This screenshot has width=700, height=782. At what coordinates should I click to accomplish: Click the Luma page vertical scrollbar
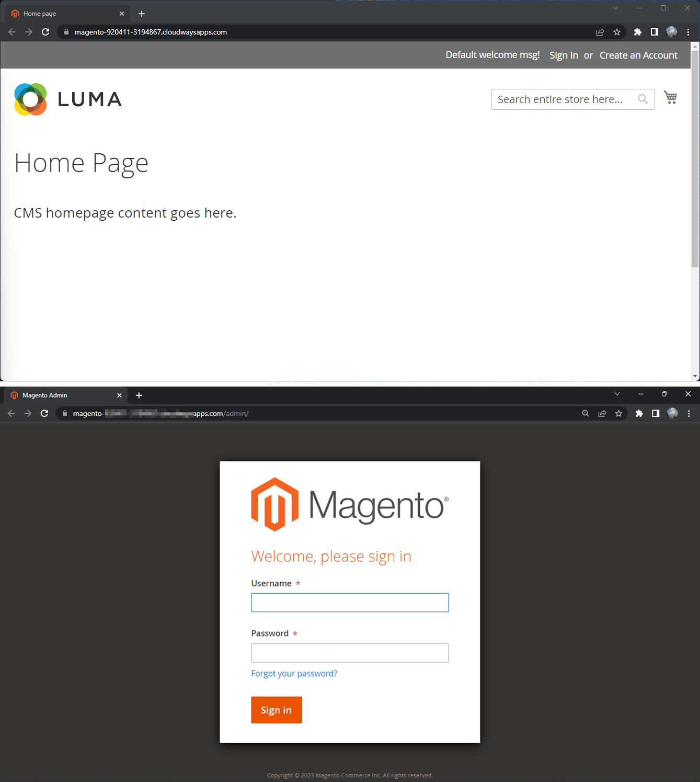[x=695, y=159]
